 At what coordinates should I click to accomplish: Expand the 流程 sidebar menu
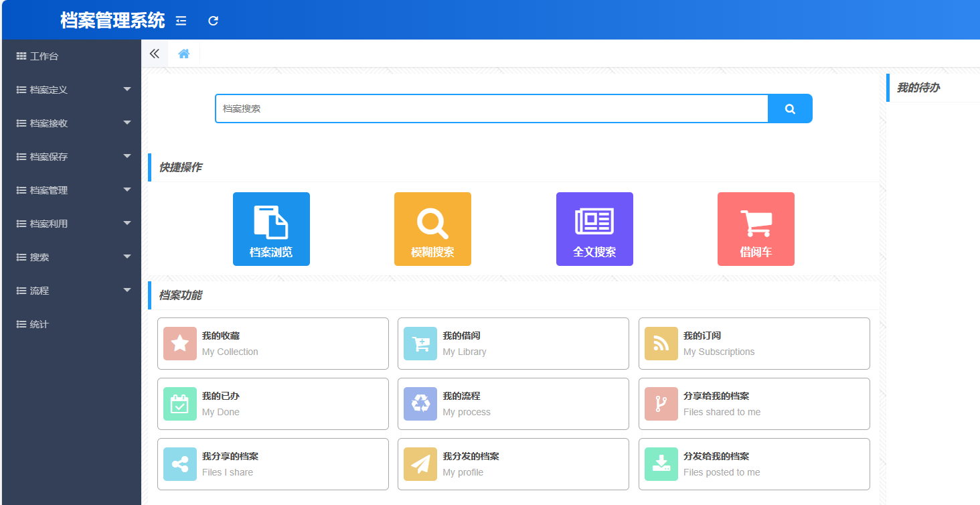[x=72, y=291]
